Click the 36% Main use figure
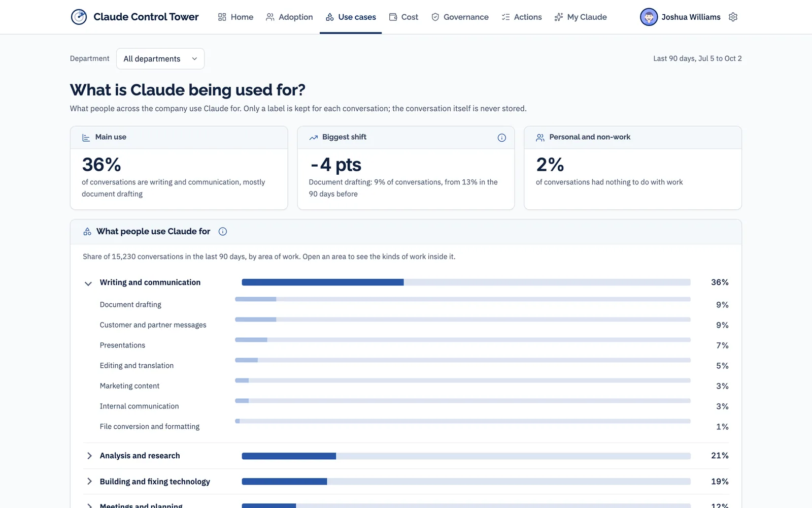This screenshot has width=812, height=508. coord(101,165)
